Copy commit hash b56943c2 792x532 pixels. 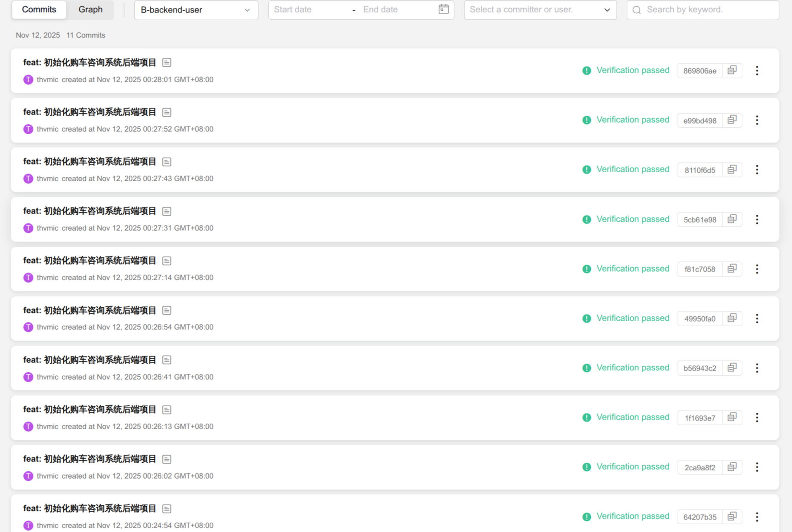point(732,368)
